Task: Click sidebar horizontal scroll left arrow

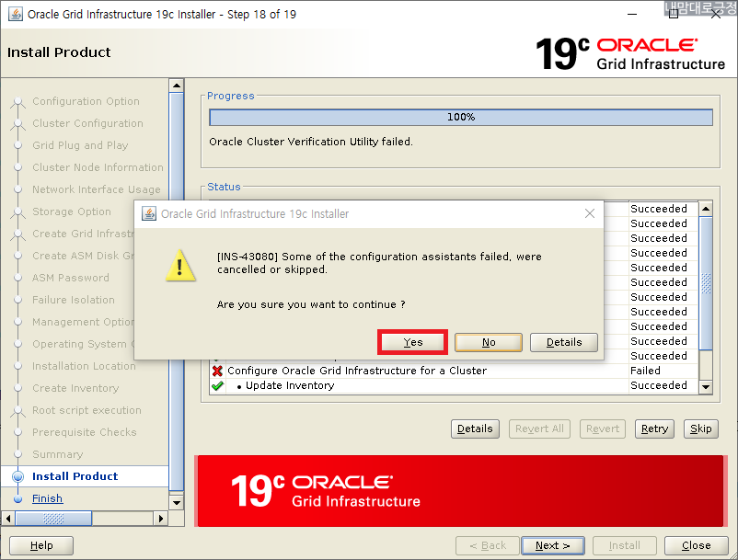Action: coord(8,519)
